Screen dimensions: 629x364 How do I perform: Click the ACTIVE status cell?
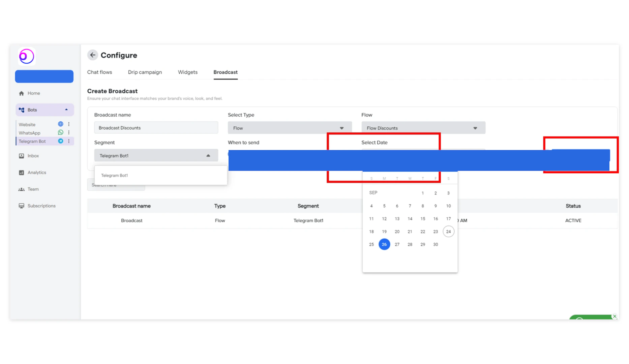tap(573, 220)
